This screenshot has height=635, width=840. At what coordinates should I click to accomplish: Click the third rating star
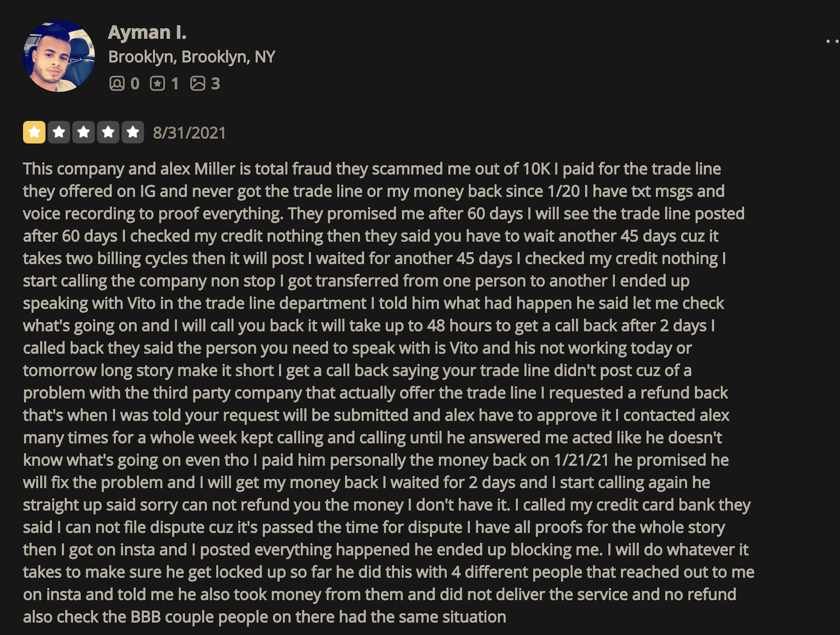tap(83, 133)
